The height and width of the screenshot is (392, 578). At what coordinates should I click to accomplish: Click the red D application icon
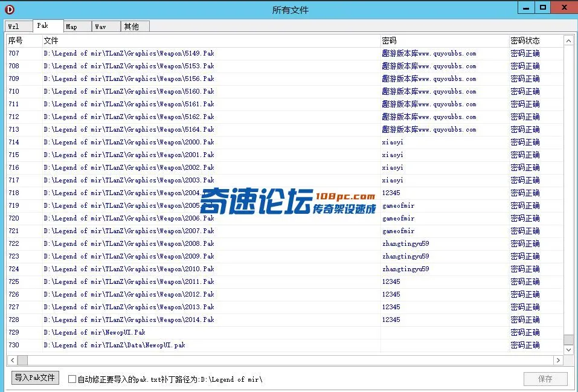(10, 10)
